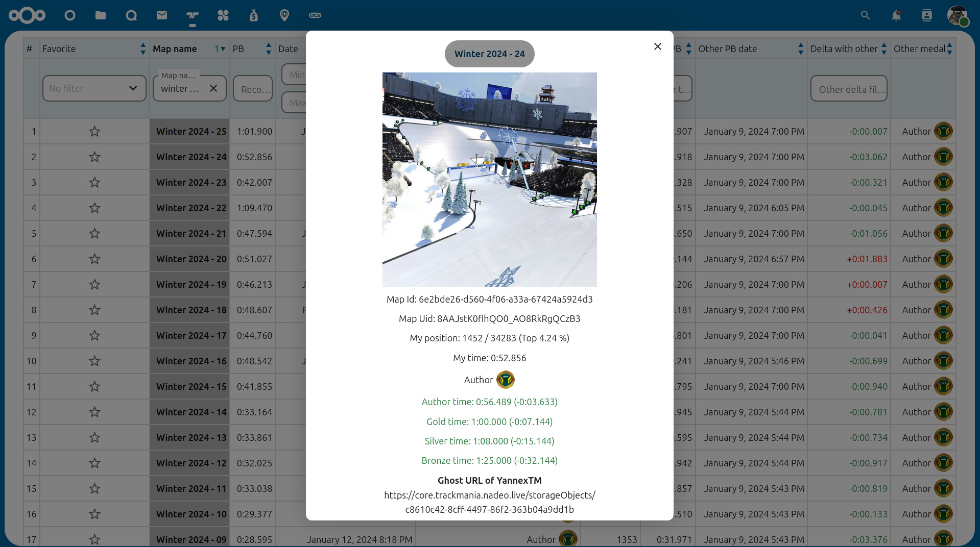Open the user avatar menu

pyautogui.click(x=958, y=15)
